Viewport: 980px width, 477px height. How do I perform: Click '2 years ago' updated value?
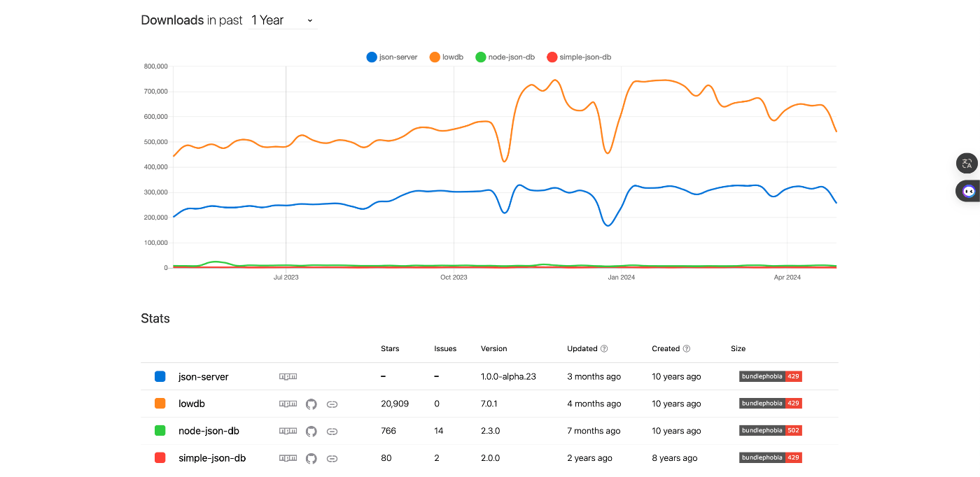coord(589,458)
